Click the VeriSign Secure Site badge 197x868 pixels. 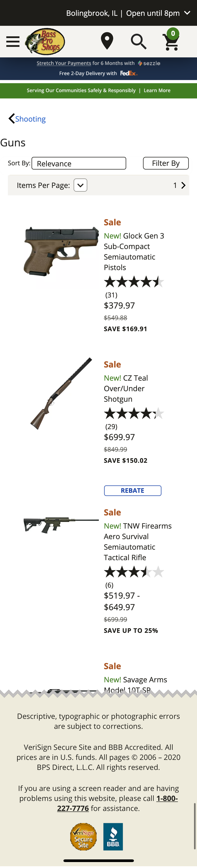(x=83, y=836)
